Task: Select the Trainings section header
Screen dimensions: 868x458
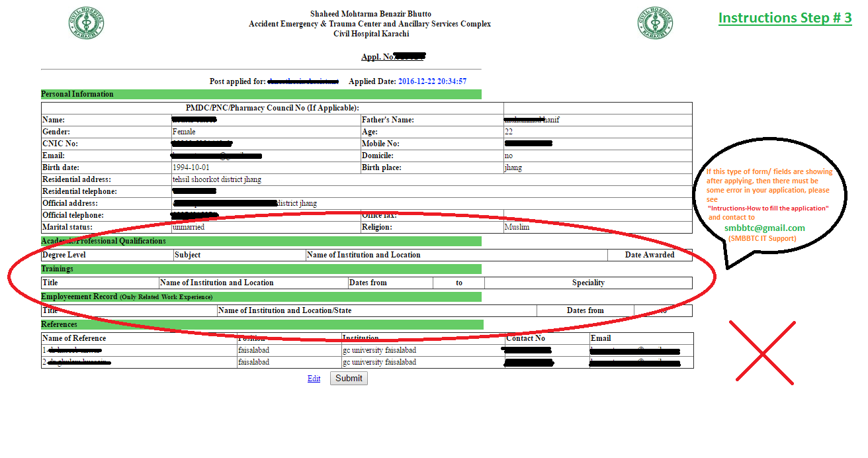Action: (58, 269)
